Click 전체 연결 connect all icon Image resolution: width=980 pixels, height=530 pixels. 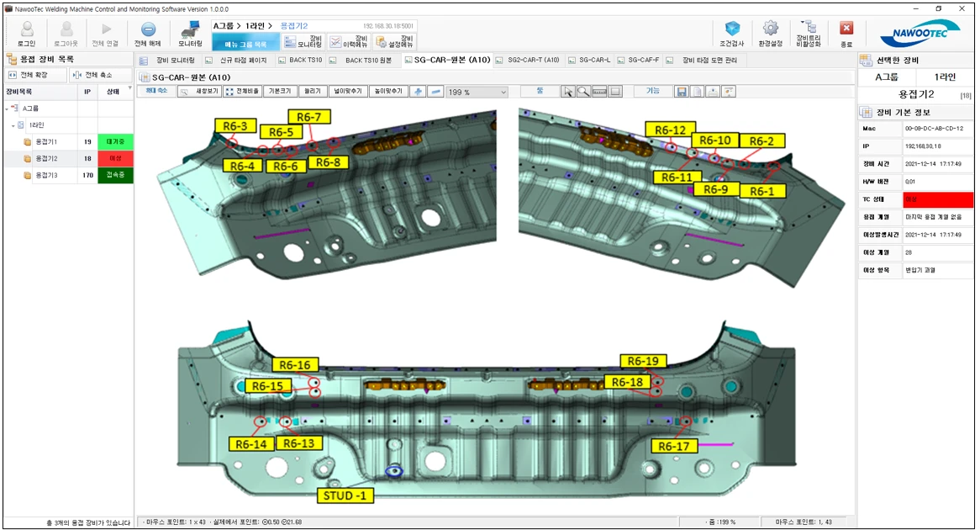pyautogui.click(x=106, y=29)
